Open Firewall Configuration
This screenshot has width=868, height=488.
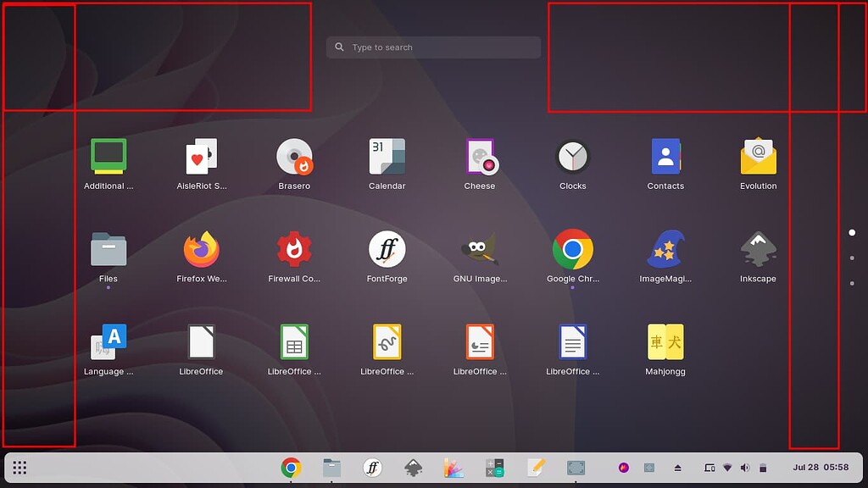click(x=294, y=250)
